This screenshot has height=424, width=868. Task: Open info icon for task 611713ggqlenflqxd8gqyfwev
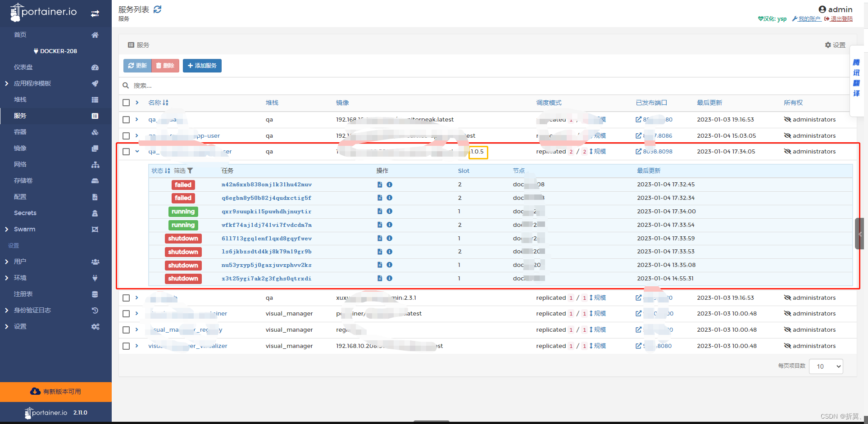(390, 238)
